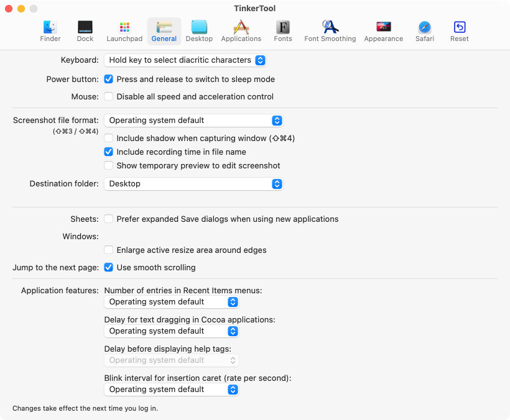Image resolution: width=510 pixels, height=420 pixels.
Task: Toggle Press and release to switch to sleep mode
Action: (x=109, y=80)
